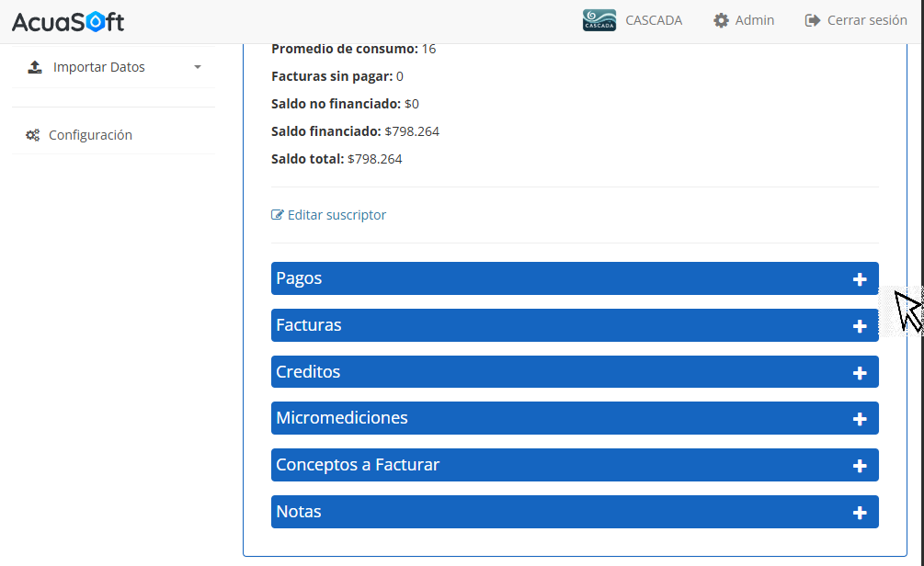Click the Cerrar sesión exit icon

point(812,20)
